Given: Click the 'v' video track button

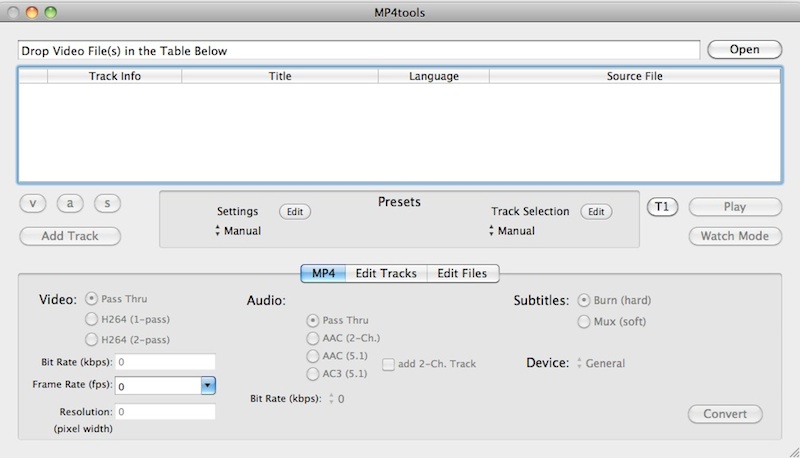Looking at the screenshot, I should (x=33, y=204).
